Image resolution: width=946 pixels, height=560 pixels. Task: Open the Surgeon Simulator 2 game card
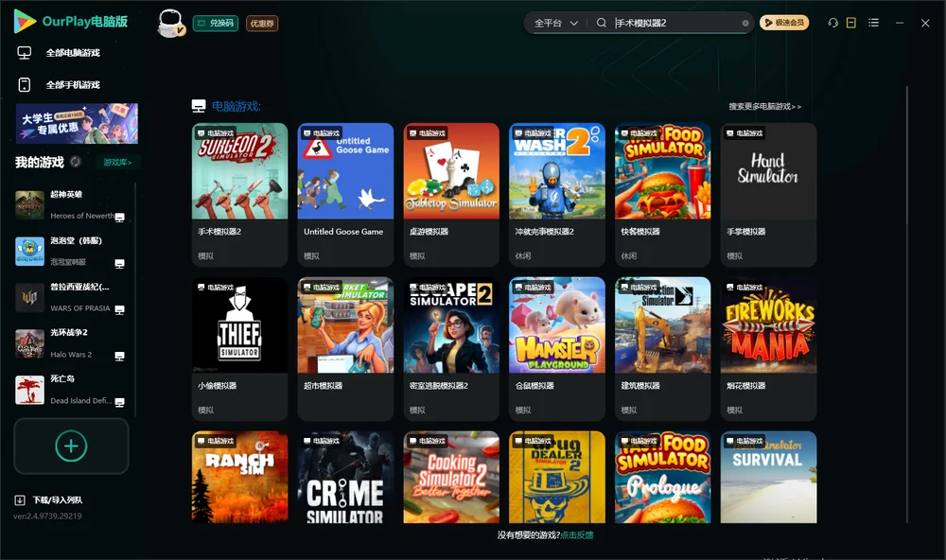(239, 194)
